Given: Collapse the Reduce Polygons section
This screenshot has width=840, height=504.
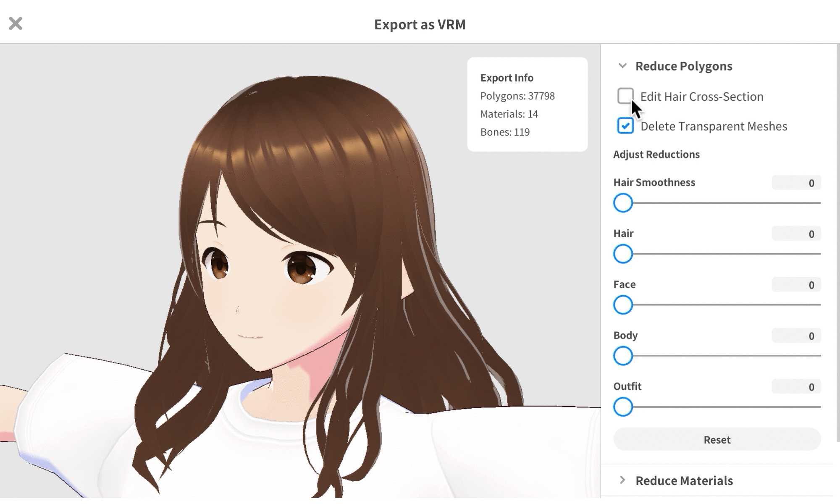Looking at the screenshot, I should coord(622,66).
